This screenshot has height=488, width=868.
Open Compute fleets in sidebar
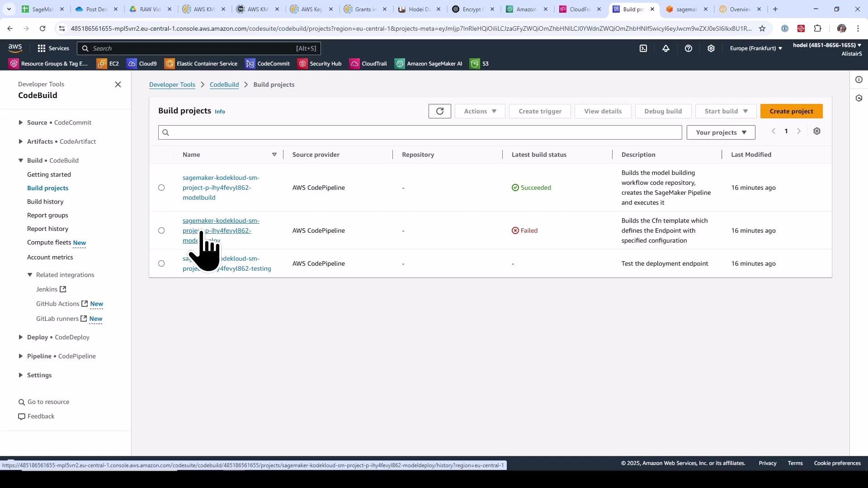pyautogui.click(x=49, y=243)
